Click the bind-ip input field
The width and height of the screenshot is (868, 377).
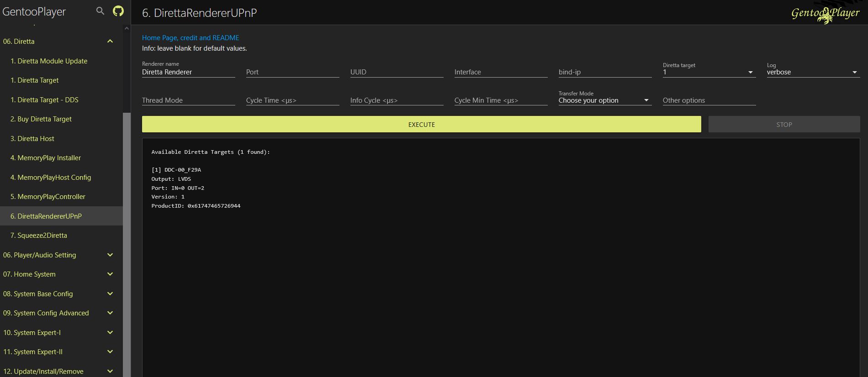(x=605, y=72)
